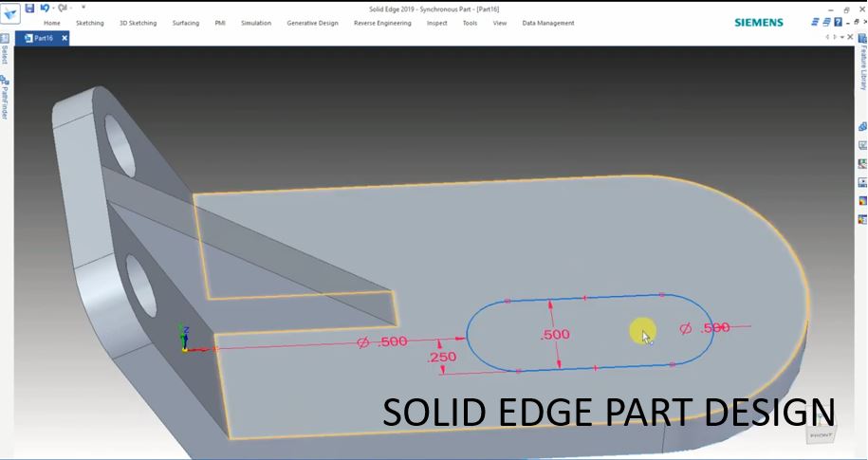This screenshot has height=460, width=868.
Task: Close the Part16 document tab
Action: (x=65, y=38)
